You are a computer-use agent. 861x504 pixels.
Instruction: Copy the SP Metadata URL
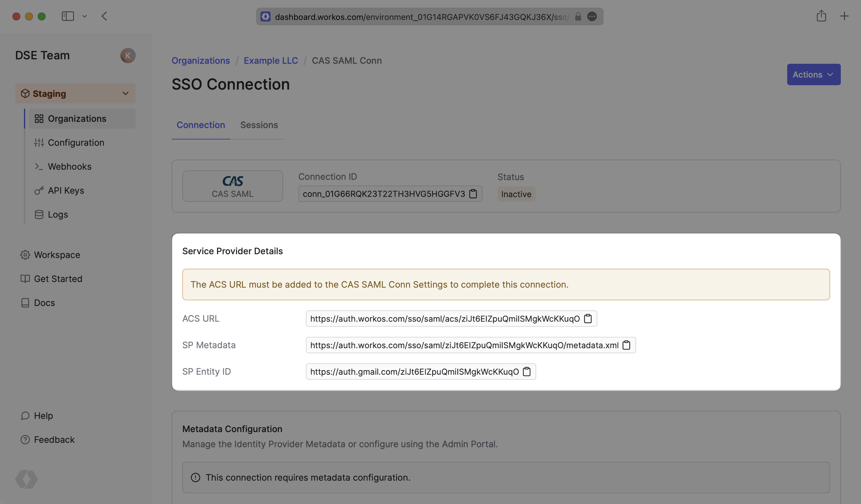pyautogui.click(x=626, y=345)
